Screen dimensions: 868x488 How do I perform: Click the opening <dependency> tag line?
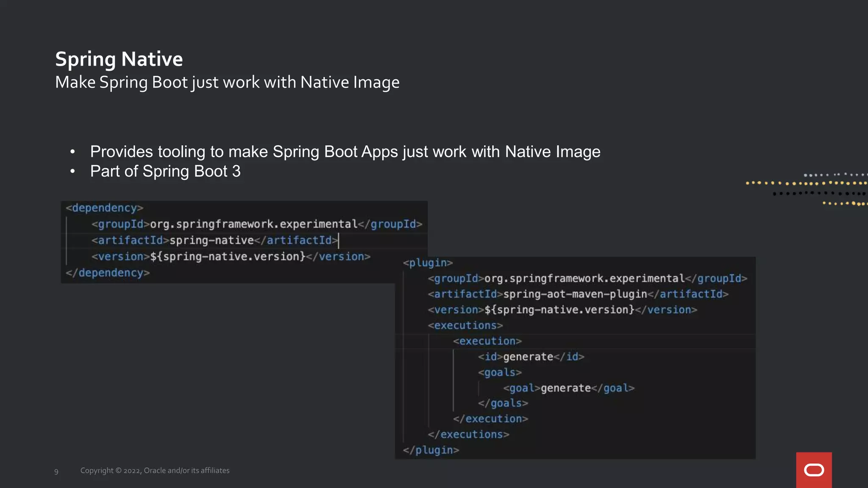click(105, 208)
